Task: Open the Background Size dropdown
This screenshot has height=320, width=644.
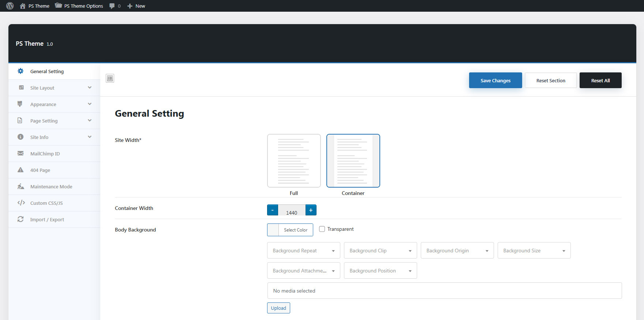Action: (534, 251)
